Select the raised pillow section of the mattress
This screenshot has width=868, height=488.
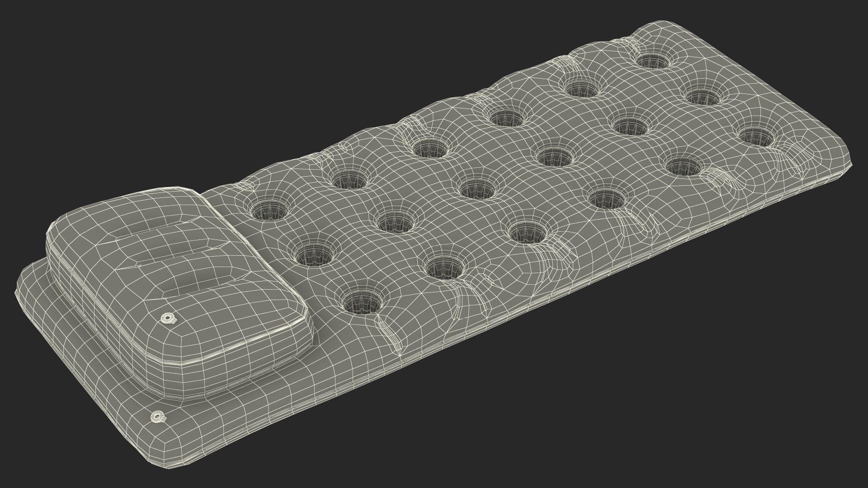click(179, 294)
